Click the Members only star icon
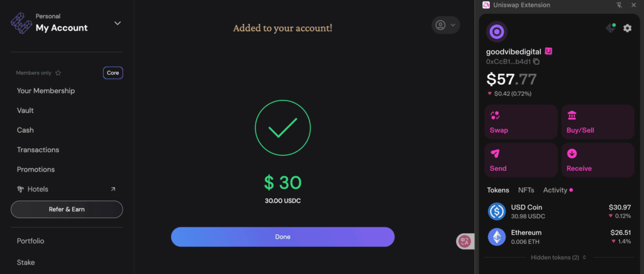Image resolution: width=644 pixels, height=274 pixels. click(x=58, y=73)
